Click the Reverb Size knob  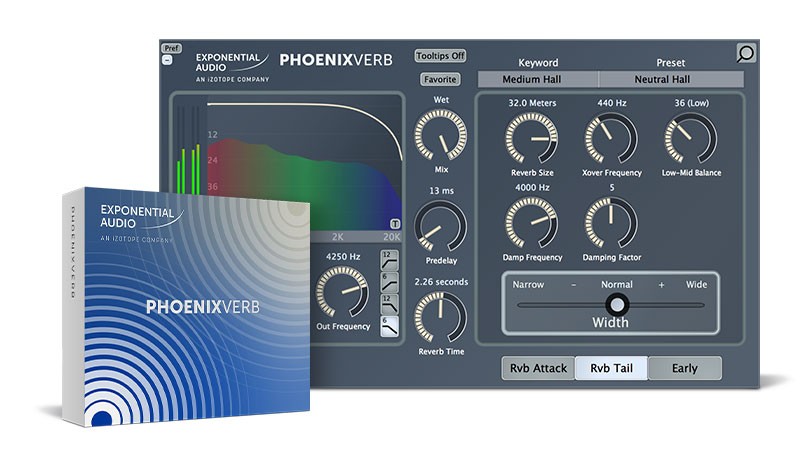pyautogui.click(x=532, y=138)
